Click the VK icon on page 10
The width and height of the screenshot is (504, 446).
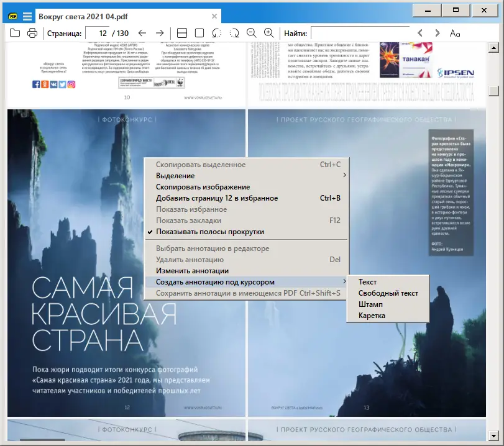pos(53,84)
